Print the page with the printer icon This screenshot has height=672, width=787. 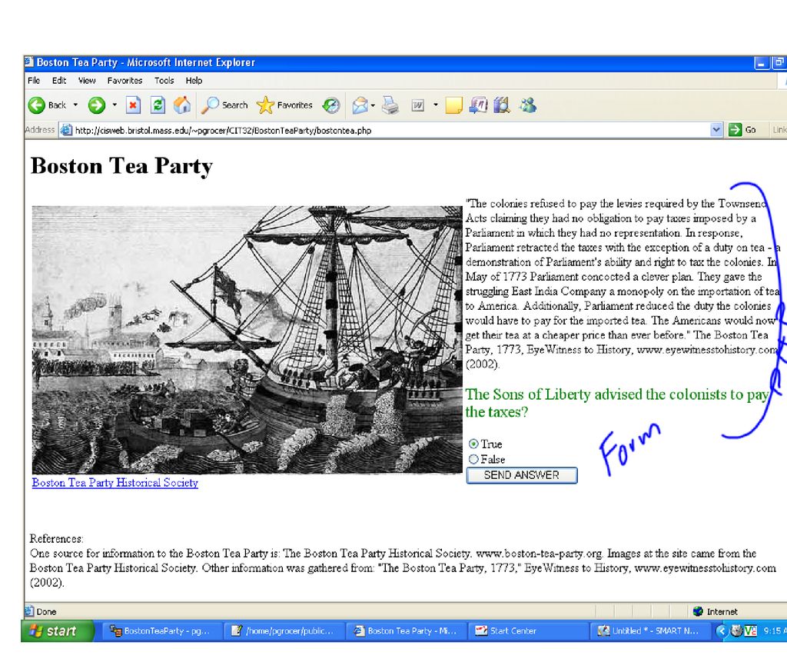tap(390, 105)
